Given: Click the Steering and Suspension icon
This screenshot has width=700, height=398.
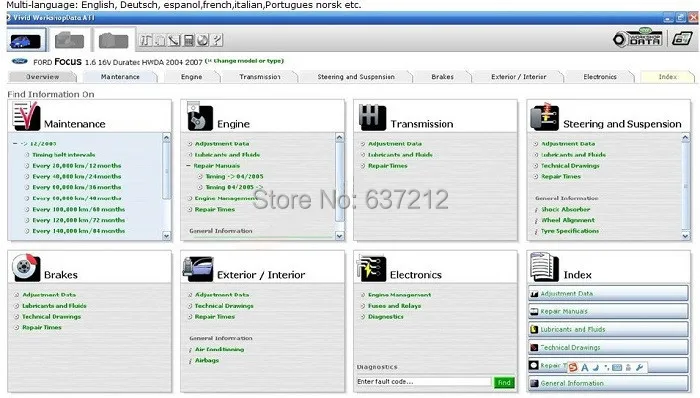Looking at the screenshot, I should [x=544, y=116].
